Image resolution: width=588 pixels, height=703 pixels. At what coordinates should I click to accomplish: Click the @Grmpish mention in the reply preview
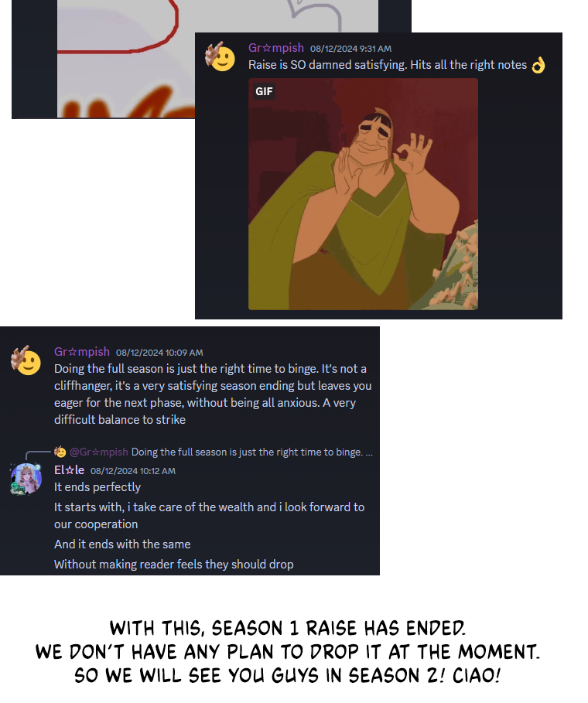pos(99,452)
